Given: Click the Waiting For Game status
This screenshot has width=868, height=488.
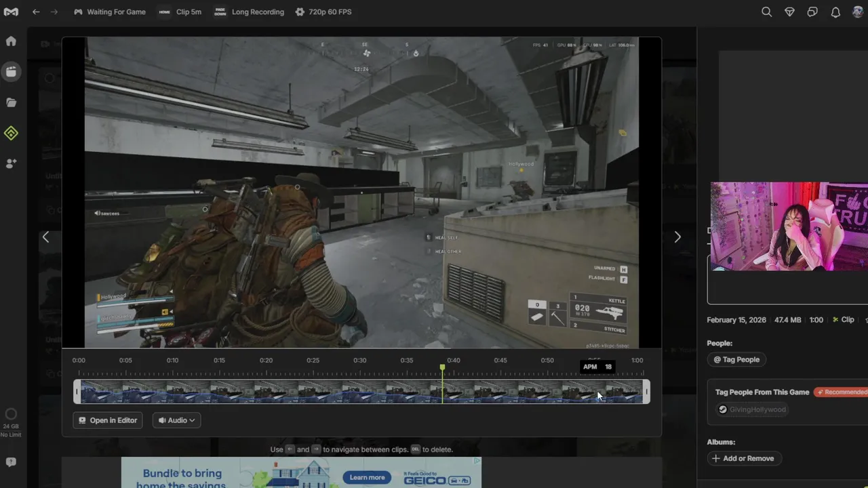Looking at the screenshot, I should [x=109, y=12].
